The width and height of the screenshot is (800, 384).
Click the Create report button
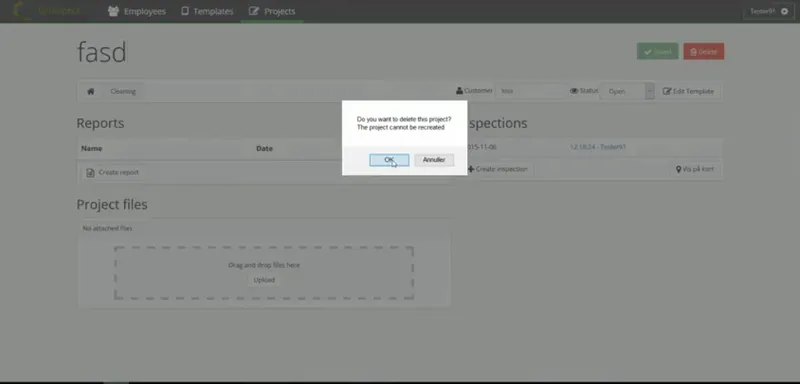[113, 172]
